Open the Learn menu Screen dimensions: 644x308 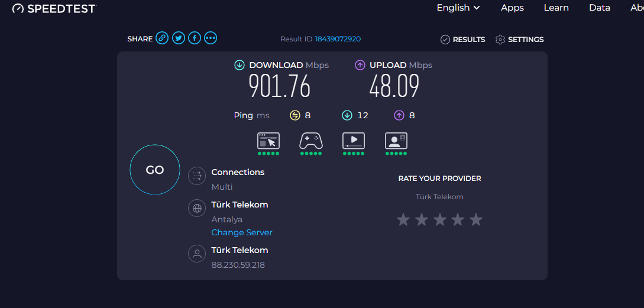point(556,8)
